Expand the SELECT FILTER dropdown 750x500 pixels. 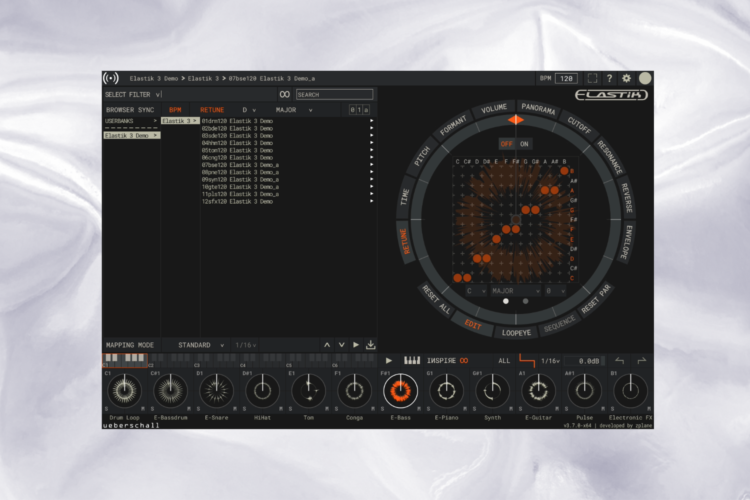[157, 94]
